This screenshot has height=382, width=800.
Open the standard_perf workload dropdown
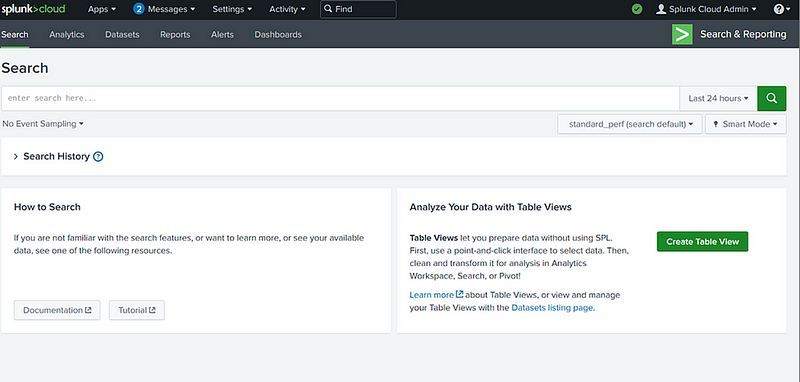tap(630, 124)
